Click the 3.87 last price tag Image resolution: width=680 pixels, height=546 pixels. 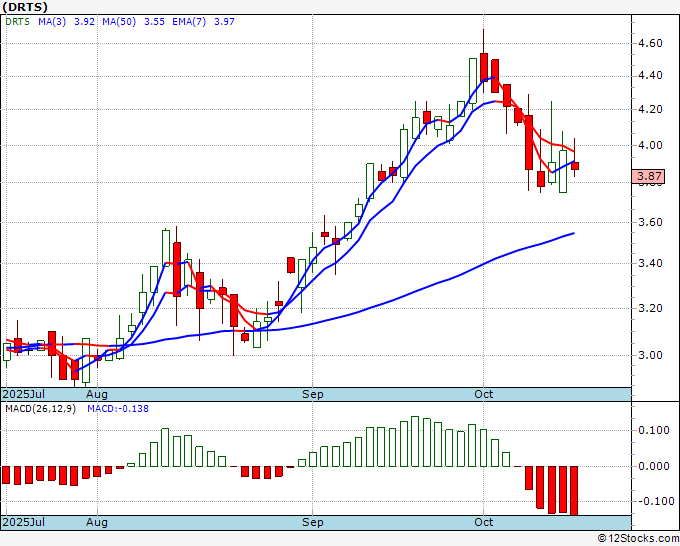click(x=649, y=177)
